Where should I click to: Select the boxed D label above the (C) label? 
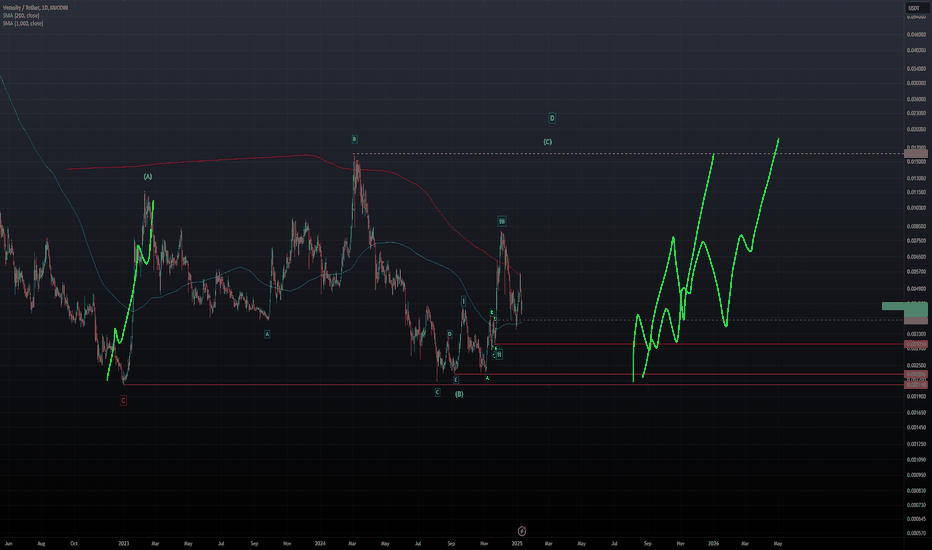click(x=552, y=118)
